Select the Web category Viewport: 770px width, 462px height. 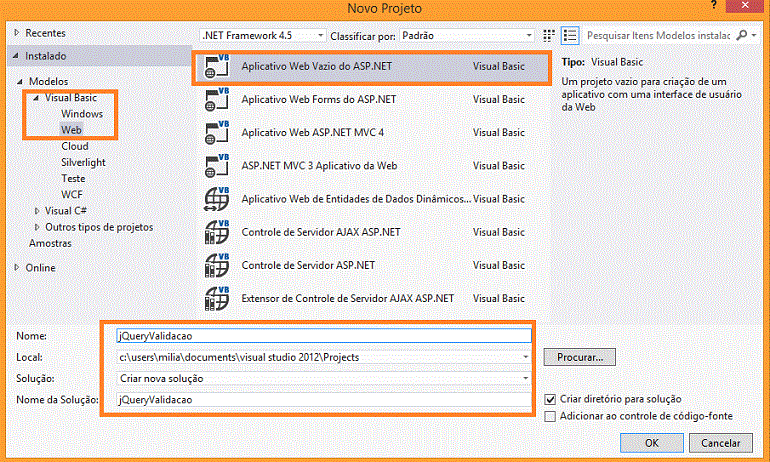coord(71,130)
